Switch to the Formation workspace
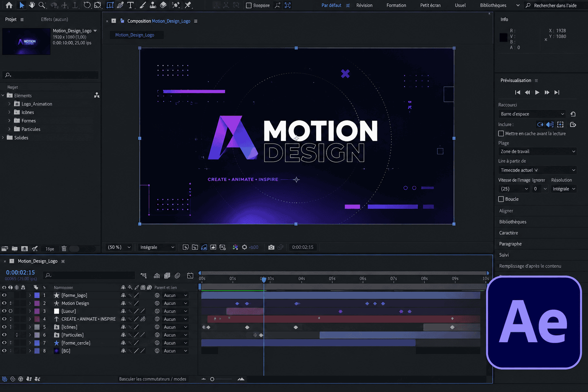Image resolution: width=588 pixels, height=392 pixels. [x=396, y=5]
